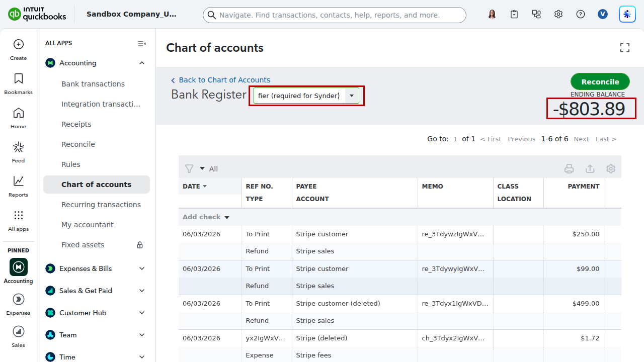Open the Create plus icon
644x362 pixels.
[19, 44]
